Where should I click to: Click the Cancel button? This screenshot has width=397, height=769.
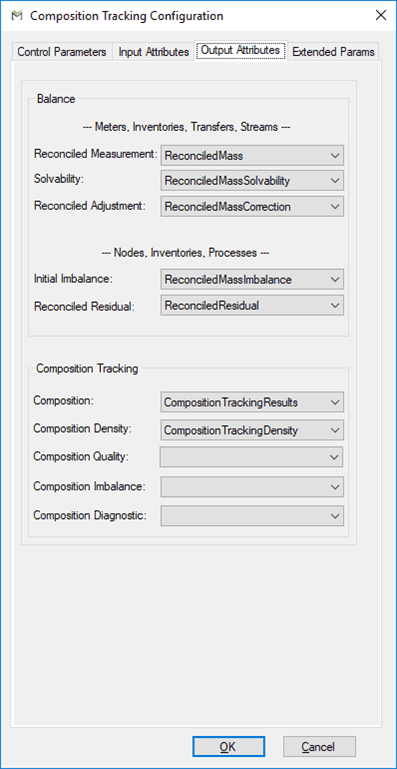[319, 746]
